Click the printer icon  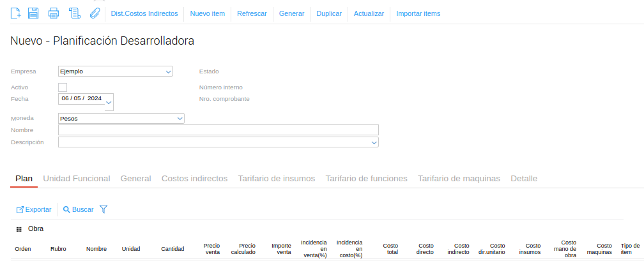pyautogui.click(x=54, y=13)
